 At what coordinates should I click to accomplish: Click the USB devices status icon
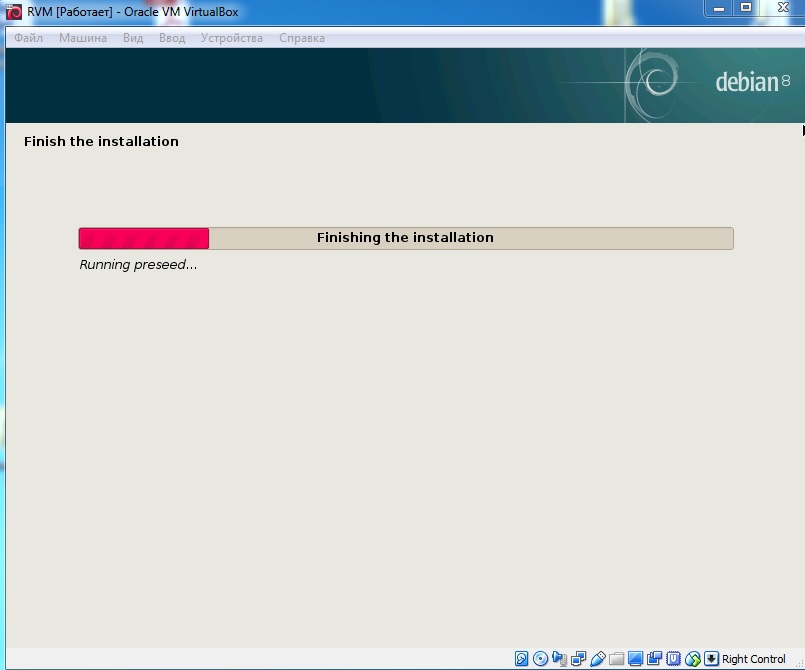pyautogui.click(x=598, y=659)
